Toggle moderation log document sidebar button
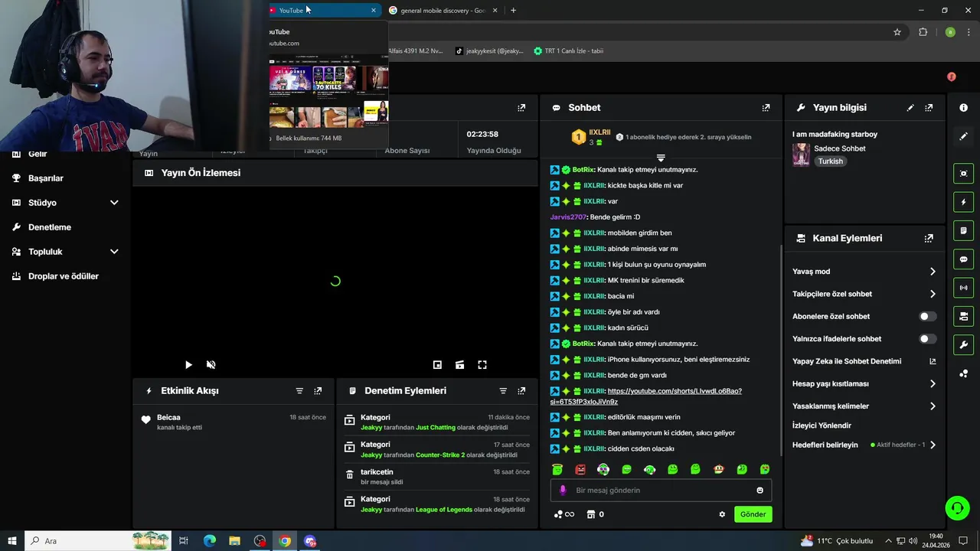The height and width of the screenshot is (551, 980). 963,230
